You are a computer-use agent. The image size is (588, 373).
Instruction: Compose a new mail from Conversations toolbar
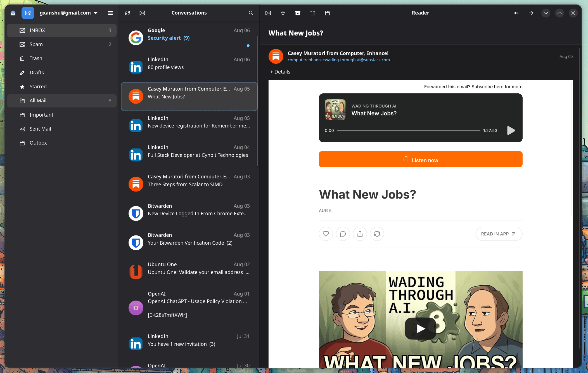142,13
